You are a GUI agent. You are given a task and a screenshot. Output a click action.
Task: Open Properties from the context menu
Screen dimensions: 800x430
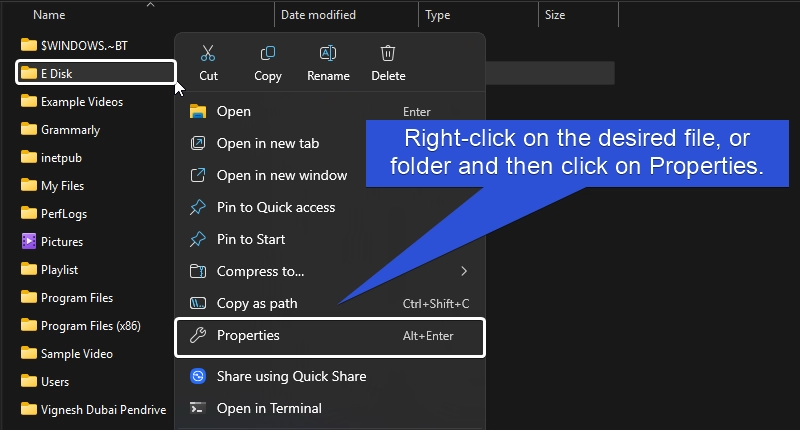[330, 337]
